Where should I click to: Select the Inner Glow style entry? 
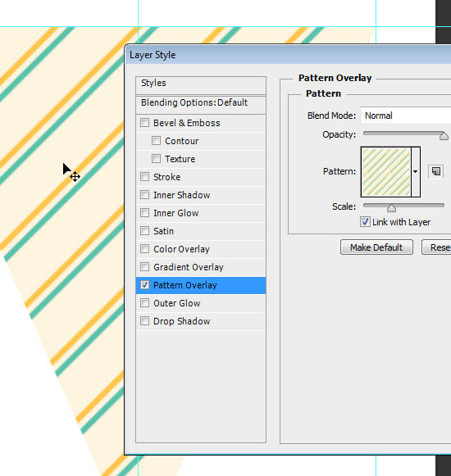coord(201,213)
